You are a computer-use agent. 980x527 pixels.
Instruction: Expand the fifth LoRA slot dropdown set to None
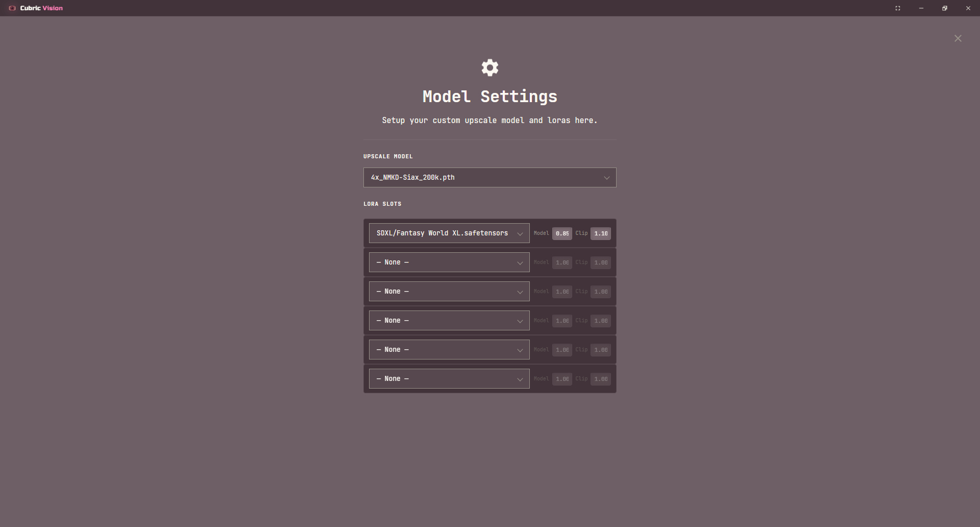pyautogui.click(x=449, y=350)
